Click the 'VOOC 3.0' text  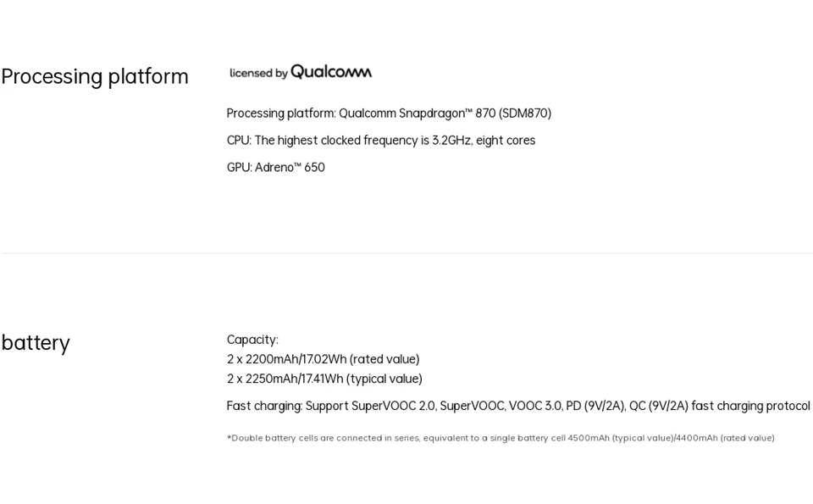click(x=535, y=406)
